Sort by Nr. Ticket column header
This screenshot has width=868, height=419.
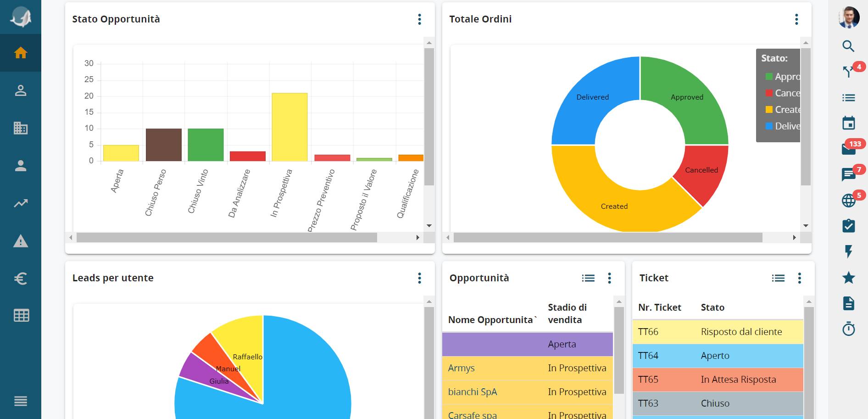coord(660,307)
